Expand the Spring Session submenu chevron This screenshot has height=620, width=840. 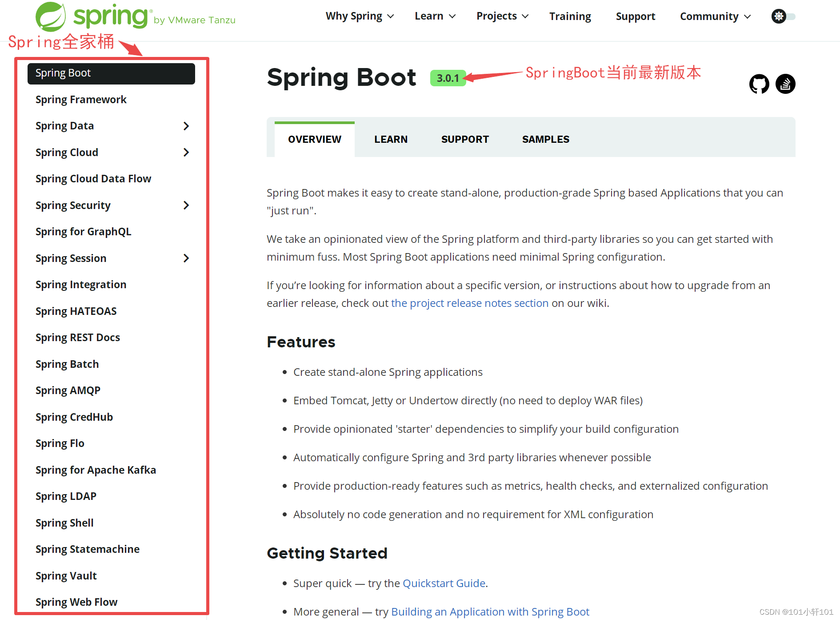186,258
